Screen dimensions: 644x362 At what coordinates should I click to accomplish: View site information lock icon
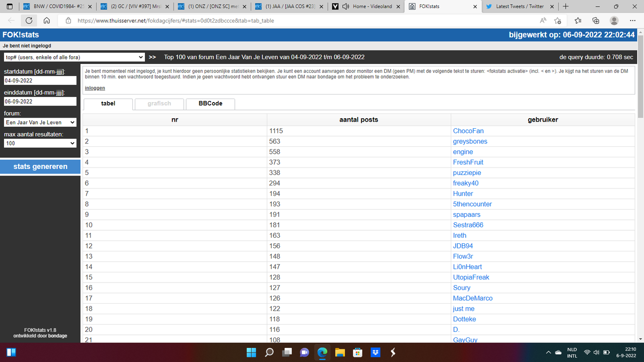tap(68, 21)
